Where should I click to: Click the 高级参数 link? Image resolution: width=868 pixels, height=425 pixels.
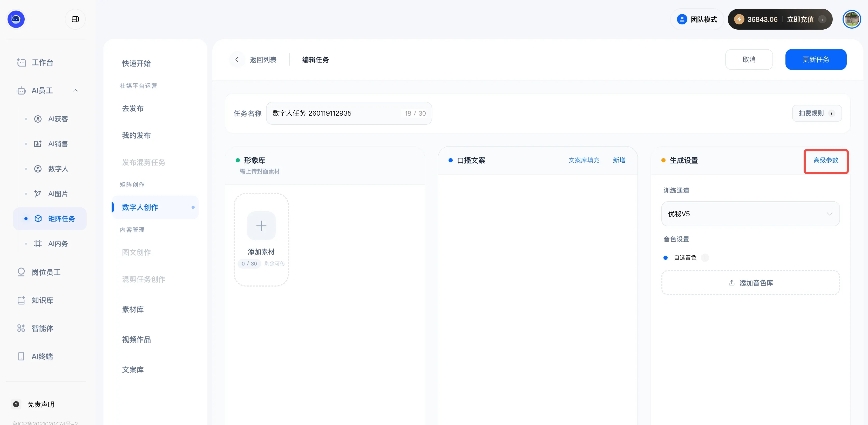pyautogui.click(x=825, y=160)
